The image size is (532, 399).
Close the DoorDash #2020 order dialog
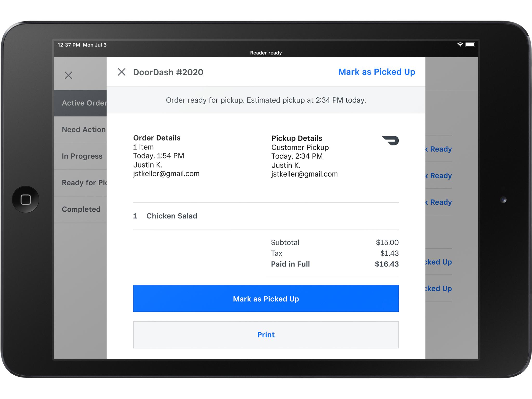tap(121, 72)
